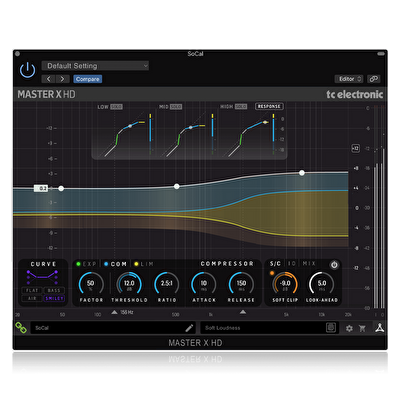This screenshot has width=400, height=400.
Task: Choose the SMILEY curve preset
Action: click(x=54, y=298)
